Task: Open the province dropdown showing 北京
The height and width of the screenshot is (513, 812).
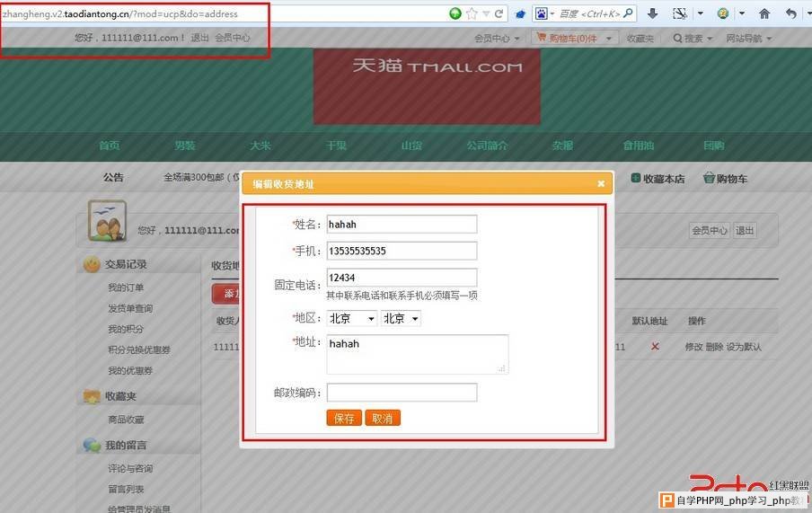Action: tap(351, 318)
